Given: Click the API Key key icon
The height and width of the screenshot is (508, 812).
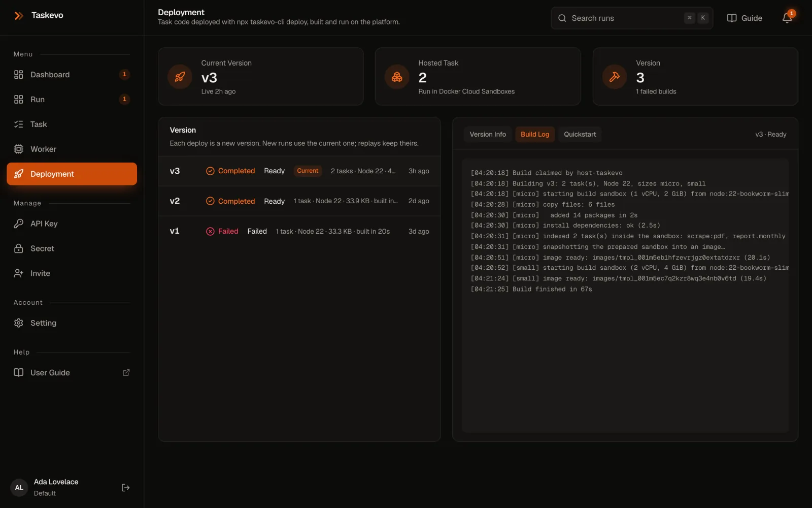Looking at the screenshot, I should pyautogui.click(x=19, y=224).
